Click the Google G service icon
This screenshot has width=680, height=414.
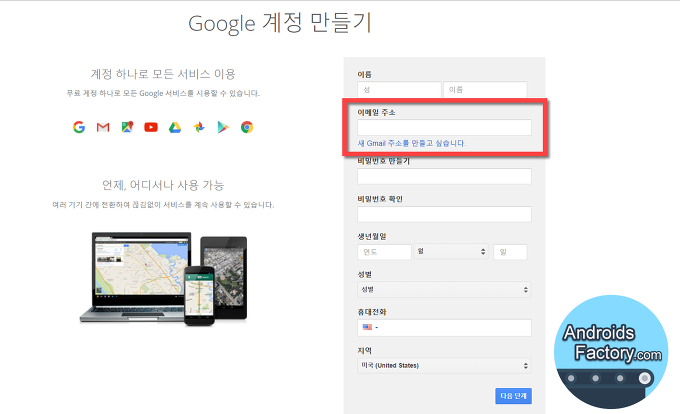(x=79, y=127)
